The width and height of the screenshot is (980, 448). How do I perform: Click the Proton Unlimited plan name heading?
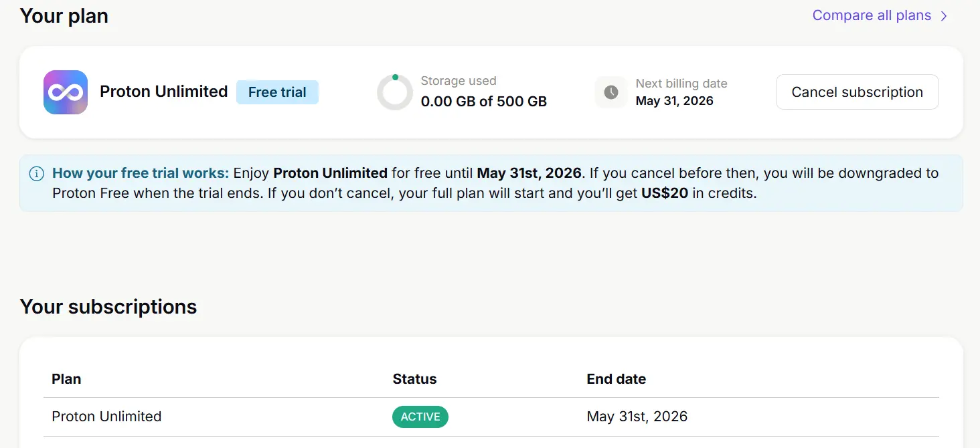pos(164,92)
